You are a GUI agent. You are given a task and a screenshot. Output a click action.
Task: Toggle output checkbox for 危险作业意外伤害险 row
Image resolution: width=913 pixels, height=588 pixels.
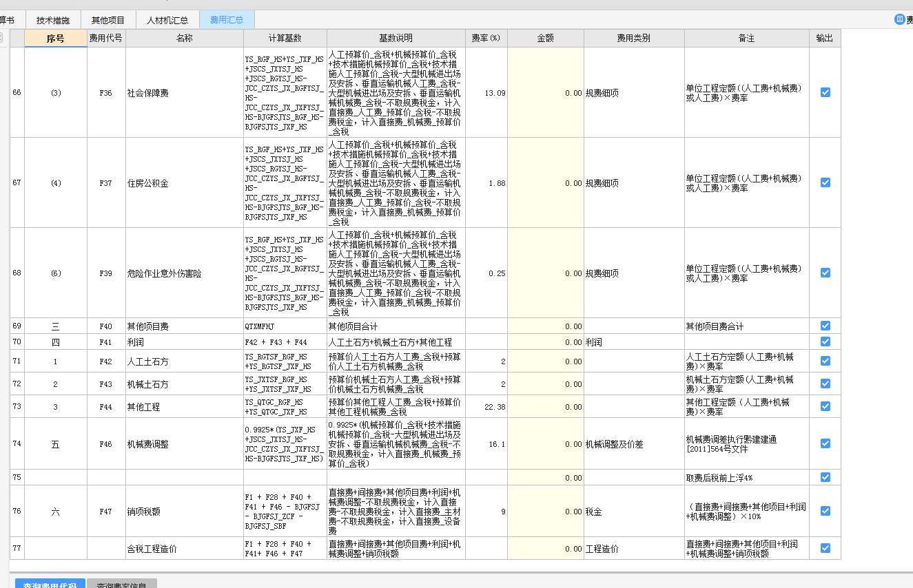[x=825, y=273]
